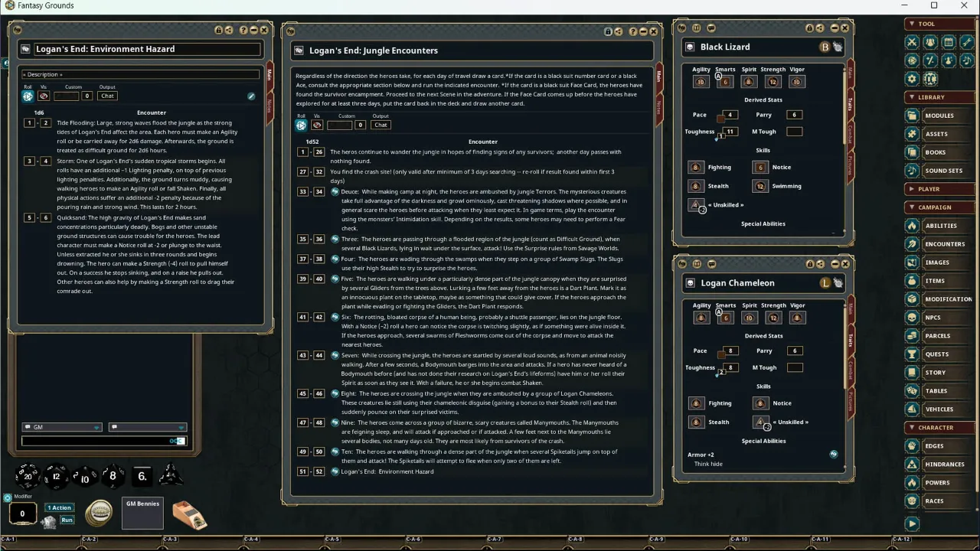Open the Modules library

[940, 116]
